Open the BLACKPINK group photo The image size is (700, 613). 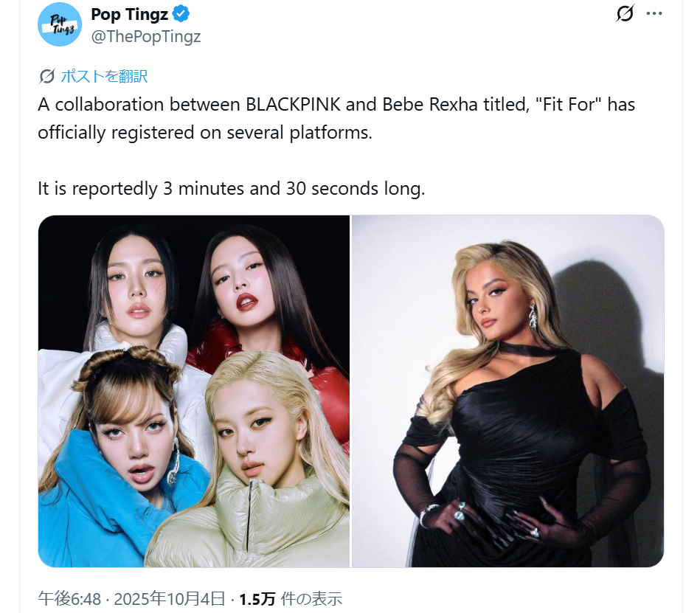click(x=194, y=391)
